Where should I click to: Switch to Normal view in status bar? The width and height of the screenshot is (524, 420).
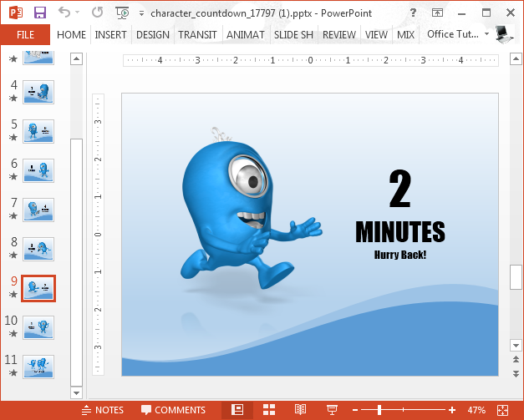coord(237,410)
